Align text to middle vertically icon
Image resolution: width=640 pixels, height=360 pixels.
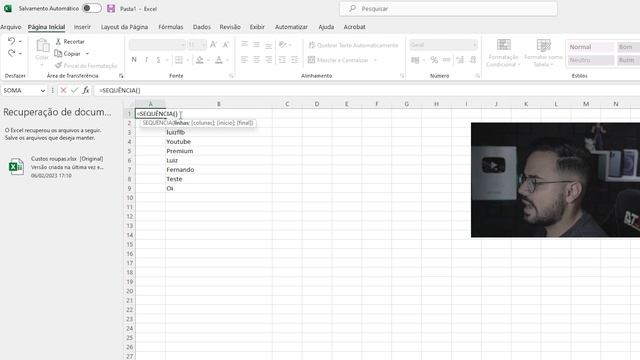(256, 44)
